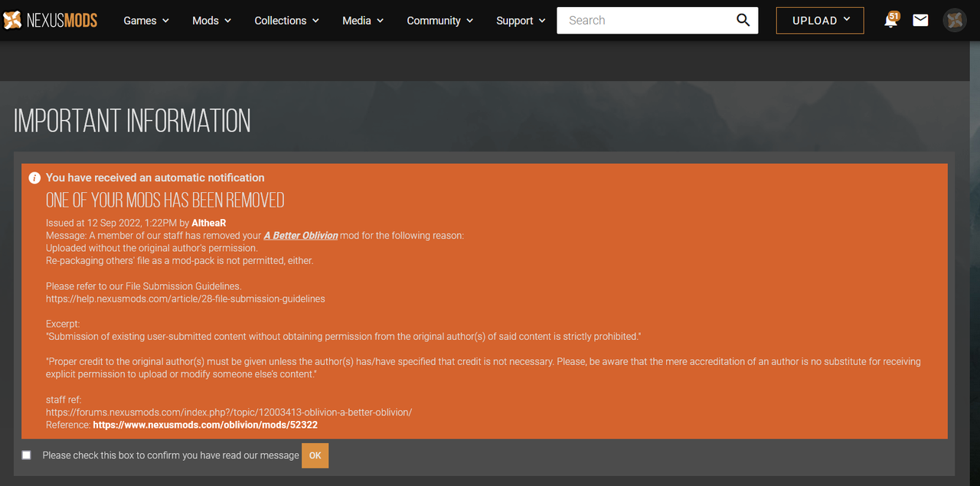The image size is (980, 486).
Task: Open the Upload dropdown button
Action: coord(820,21)
